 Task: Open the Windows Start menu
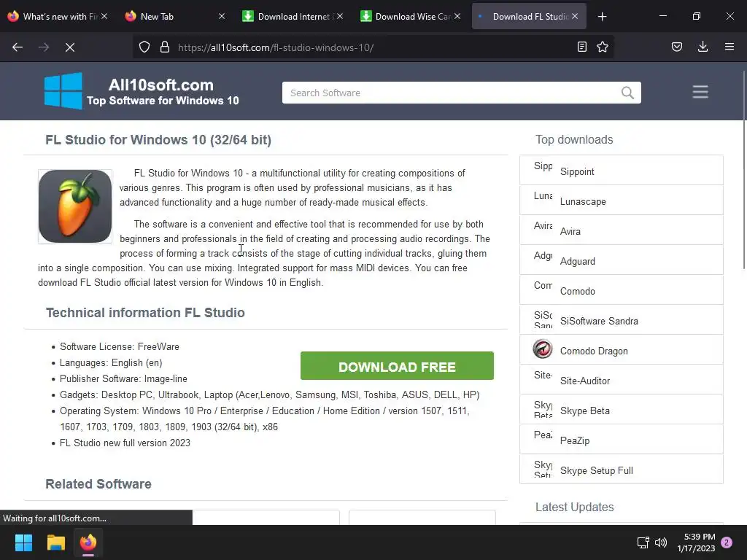(x=23, y=542)
